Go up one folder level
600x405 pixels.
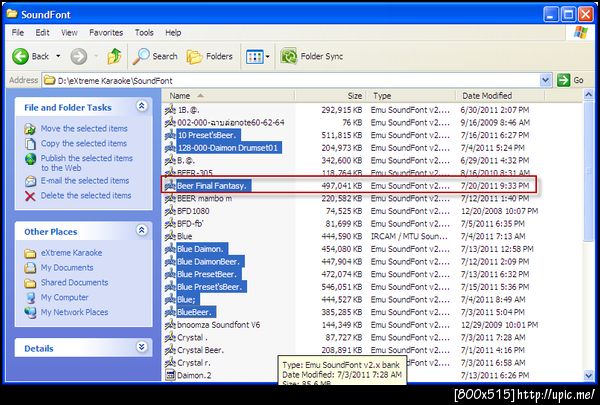pyautogui.click(x=114, y=56)
